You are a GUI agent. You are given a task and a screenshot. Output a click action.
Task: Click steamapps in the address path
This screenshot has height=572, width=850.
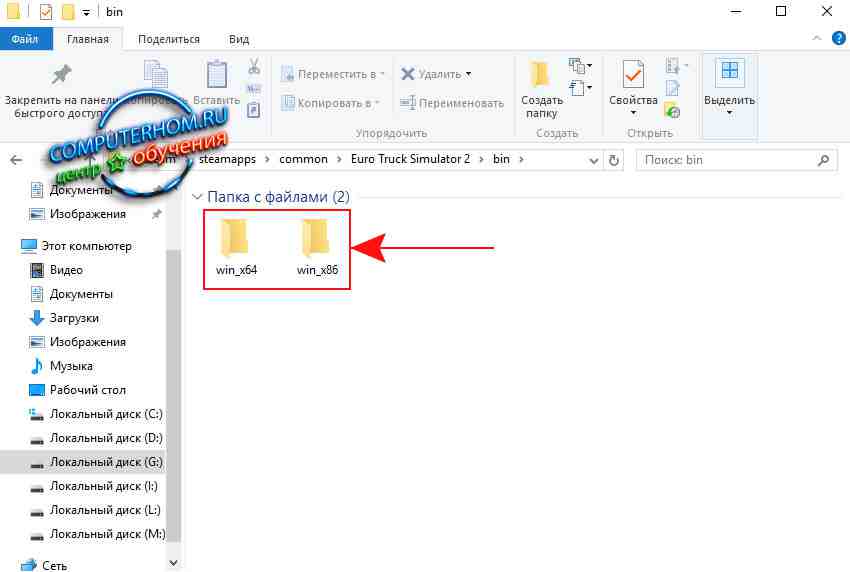pos(229,159)
